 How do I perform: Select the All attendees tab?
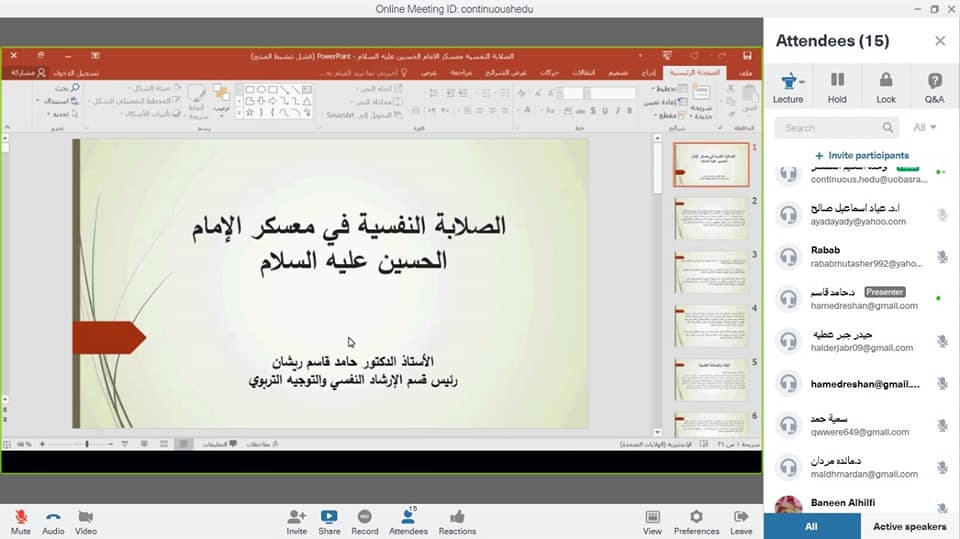811,526
